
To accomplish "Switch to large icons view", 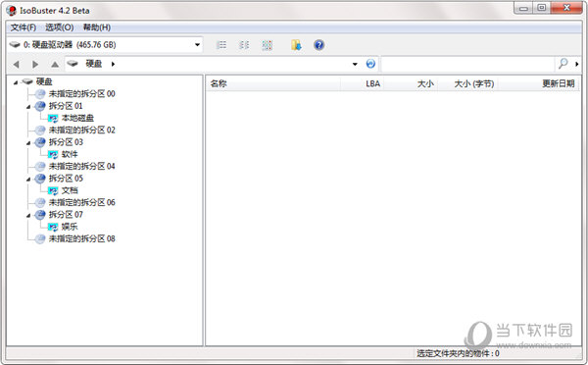I will 267,45.
